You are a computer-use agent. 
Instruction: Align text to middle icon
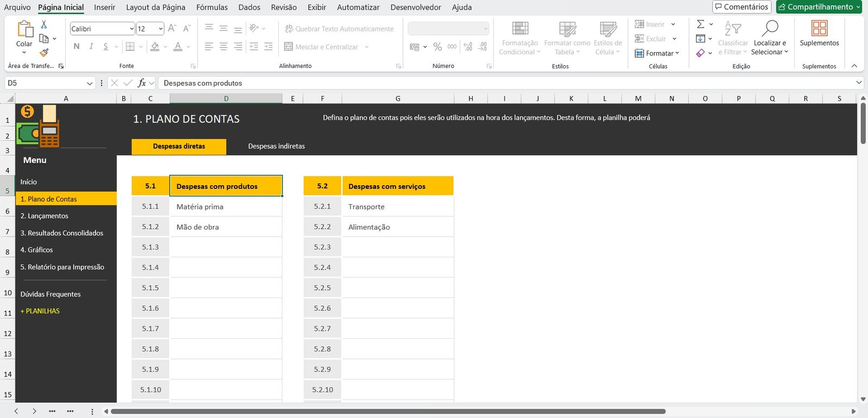point(224,28)
